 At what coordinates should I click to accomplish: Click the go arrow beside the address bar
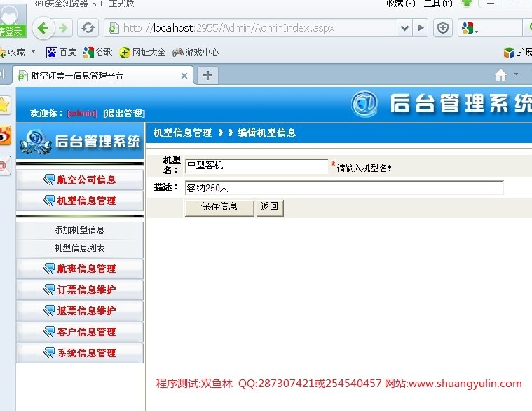point(421,28)
